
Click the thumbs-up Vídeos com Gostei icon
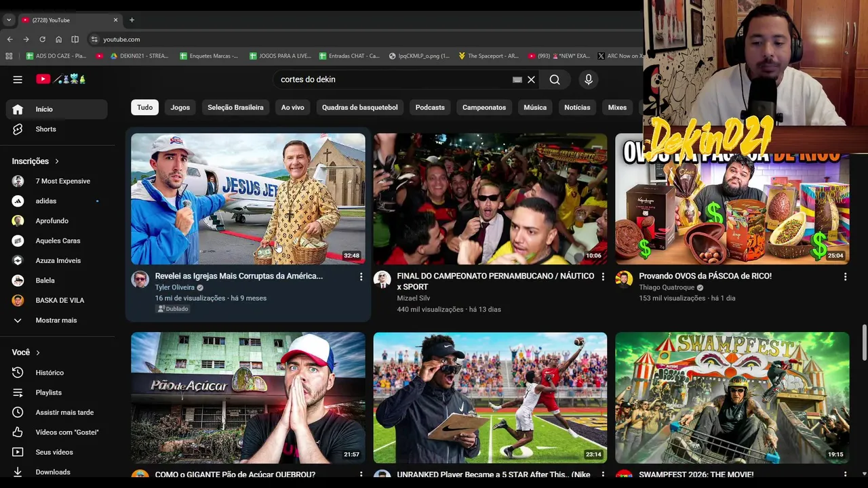pos(18,432)
